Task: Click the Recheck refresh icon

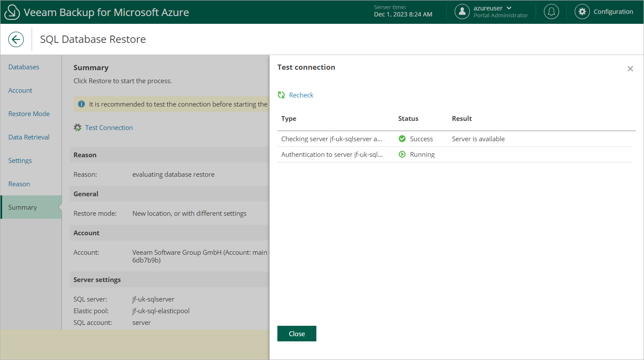Action: coord(281,95)
